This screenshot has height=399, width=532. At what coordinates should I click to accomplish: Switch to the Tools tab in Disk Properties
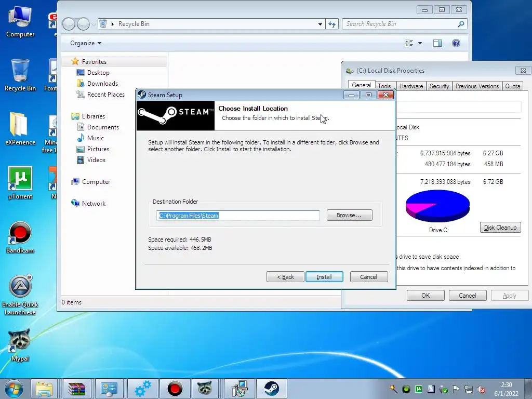(384, 86)
